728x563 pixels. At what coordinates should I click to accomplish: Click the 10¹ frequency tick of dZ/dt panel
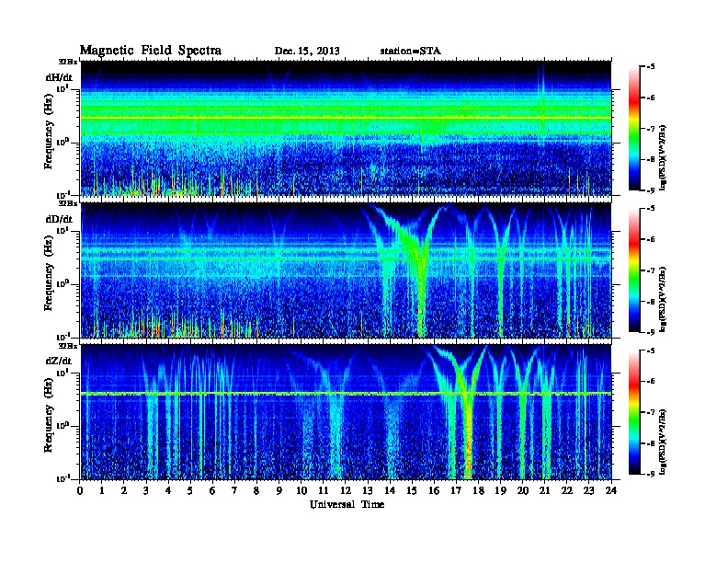(63, 373)
